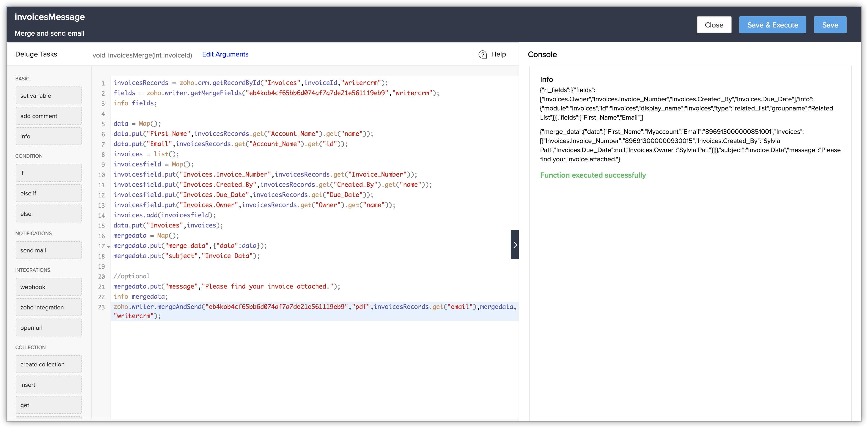Viewport: 868px width, 428px height.
Task: Click 'info mergedata;' code line
Action: coord(141,297)
